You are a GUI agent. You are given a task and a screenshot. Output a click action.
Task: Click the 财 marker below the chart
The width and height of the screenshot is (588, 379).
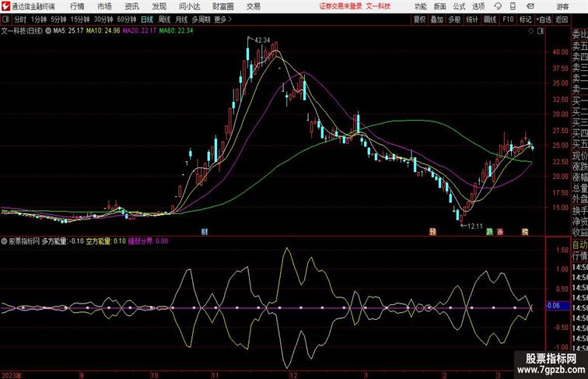click(205, 232)
